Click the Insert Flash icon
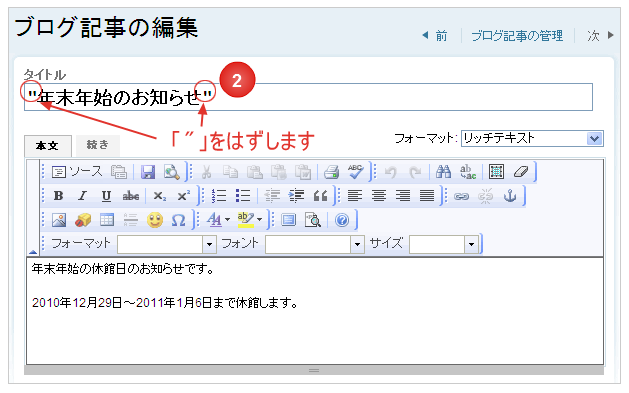 (83, 220)
